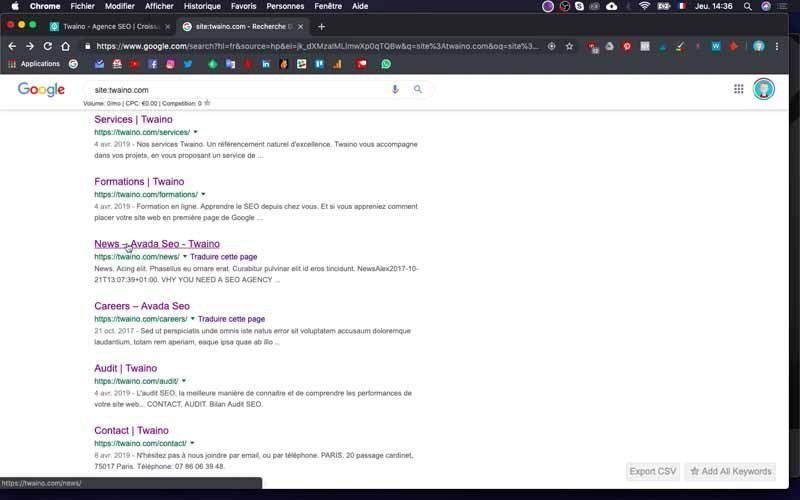Open the Fichier menu
This screenshot has width=800, height=500.
click(x=83, y=6)
